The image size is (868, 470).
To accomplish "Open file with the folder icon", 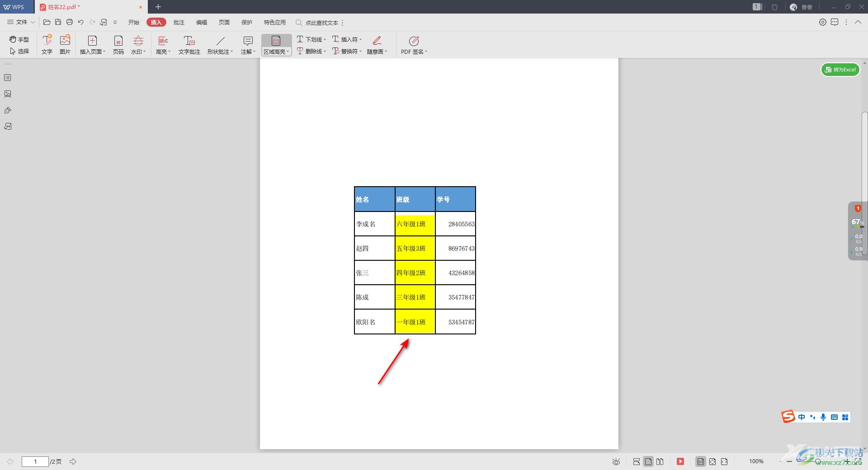I will tap(47, 22).
